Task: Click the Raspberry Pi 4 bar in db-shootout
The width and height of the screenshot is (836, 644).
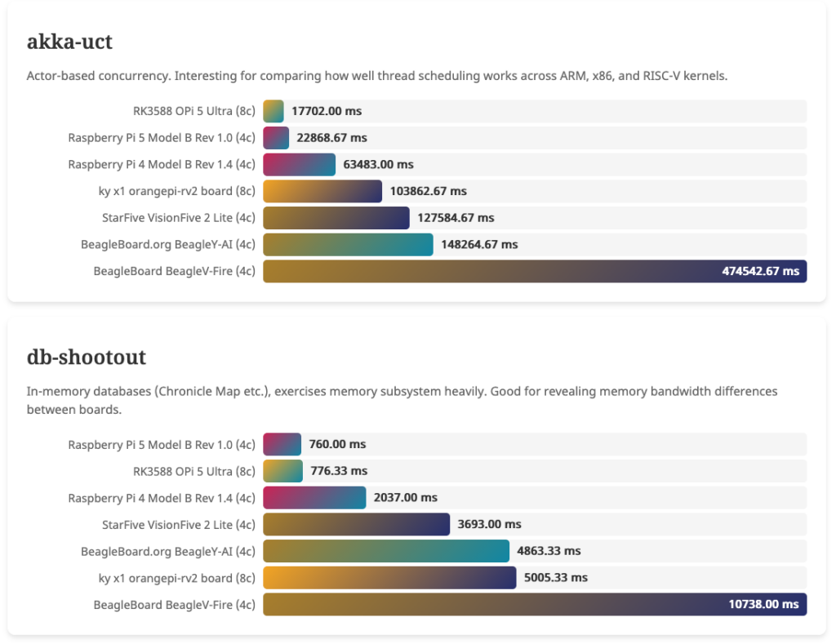Action: point(314,497)
